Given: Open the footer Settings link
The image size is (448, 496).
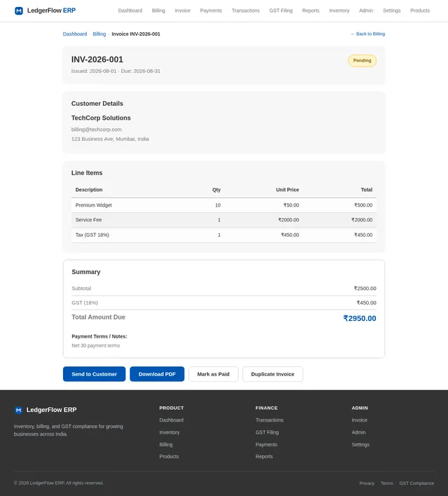Looking at the screenshot, I should [360, 445].
